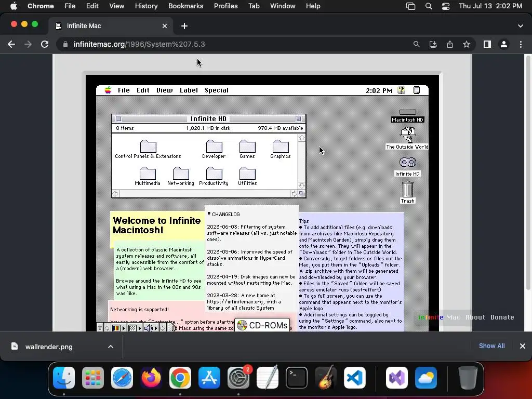Open the Networking folder

pyautogui.click(x=181, y=176)
